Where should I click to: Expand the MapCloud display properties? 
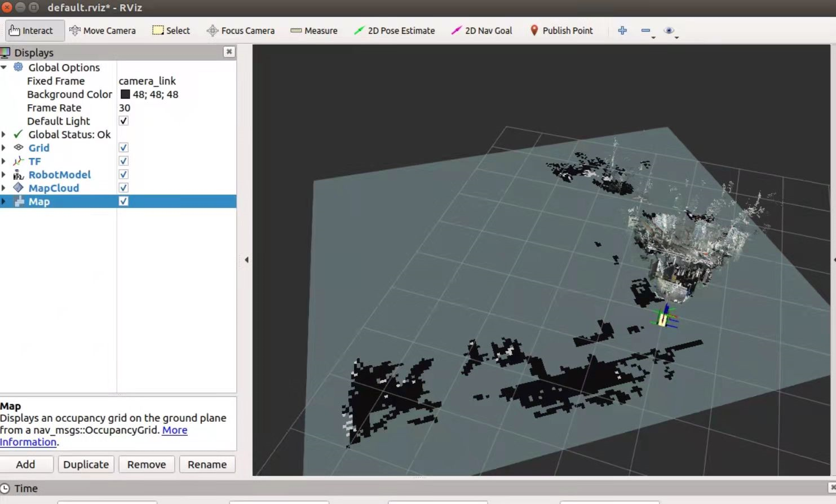(4, 188)
